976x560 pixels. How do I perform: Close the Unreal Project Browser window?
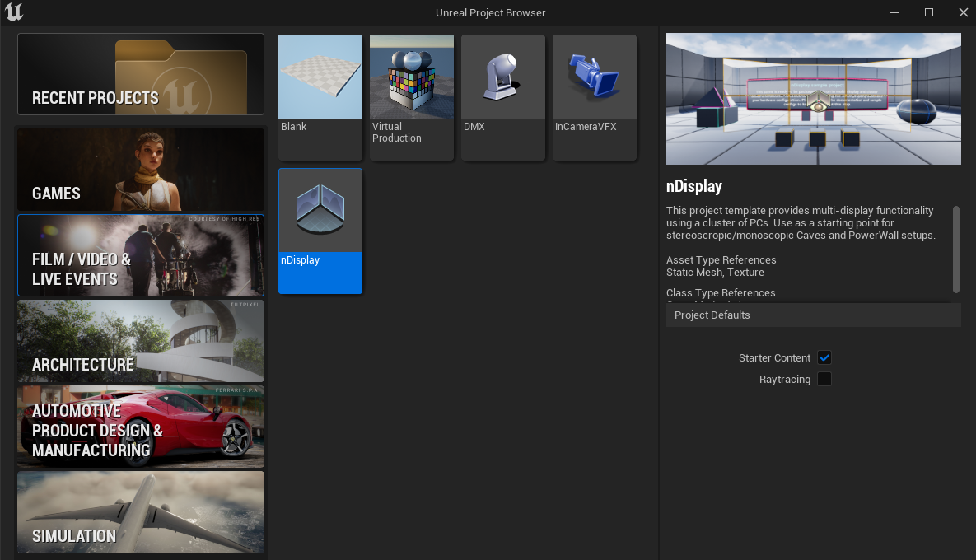click(963, 12)
